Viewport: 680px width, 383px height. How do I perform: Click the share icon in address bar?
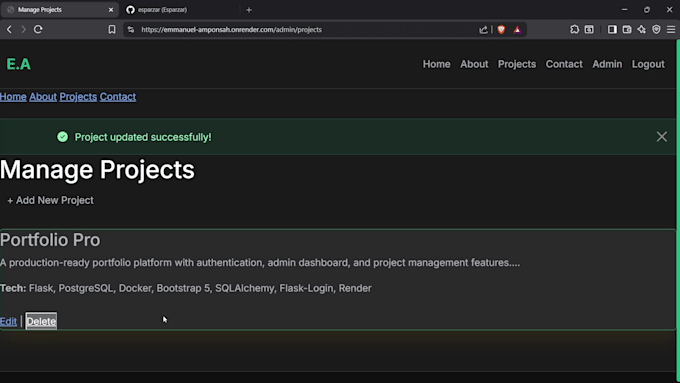tap(483, 29)
